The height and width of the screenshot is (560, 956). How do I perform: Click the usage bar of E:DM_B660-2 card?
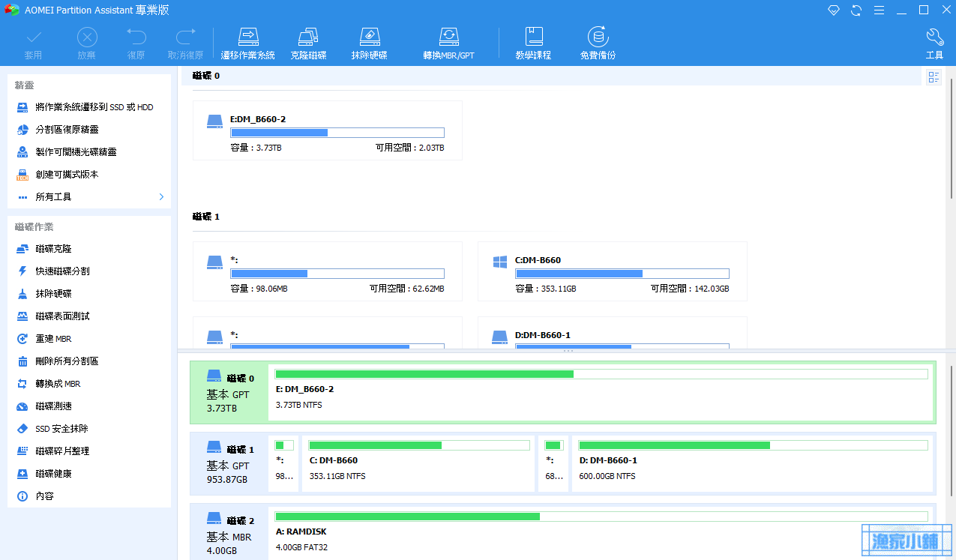point(337,133)
